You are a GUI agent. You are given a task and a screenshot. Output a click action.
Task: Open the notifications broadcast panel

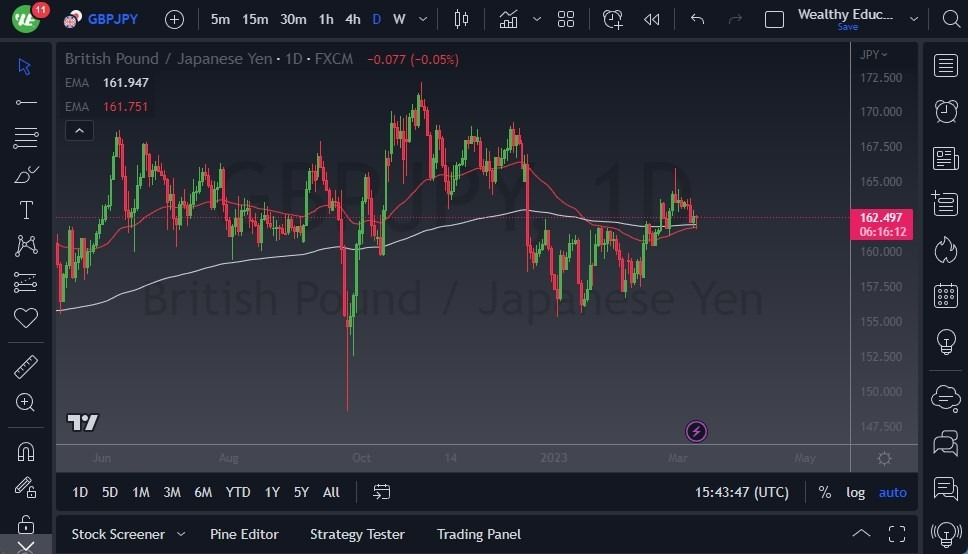[x=945, y=534]
